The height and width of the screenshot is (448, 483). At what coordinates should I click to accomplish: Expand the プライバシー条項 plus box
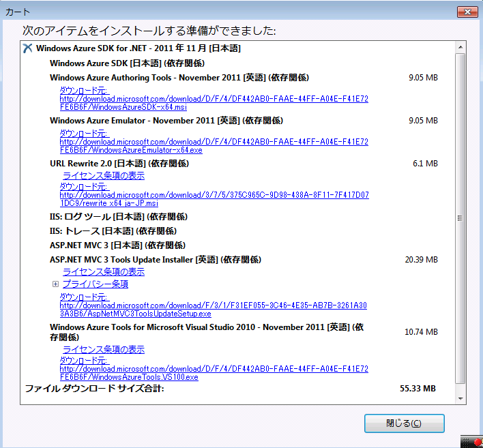point(55,284)
